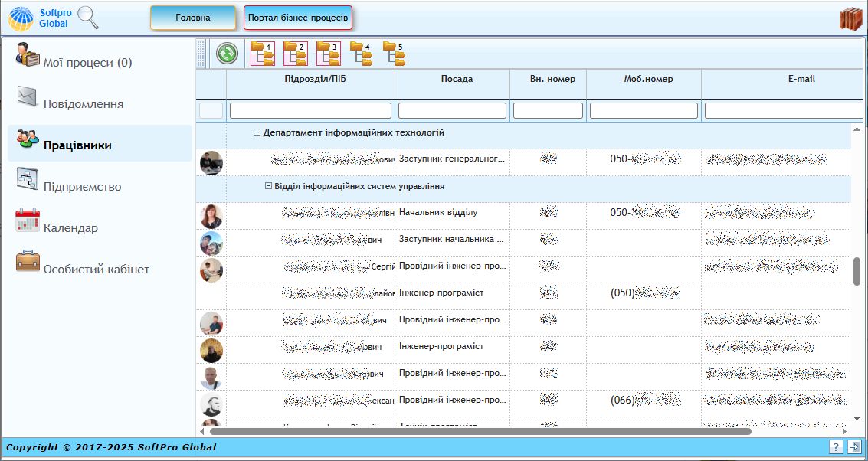Open help with the question mark icon
The height and width of the screenshot is (461, 868).
point(836,446)
